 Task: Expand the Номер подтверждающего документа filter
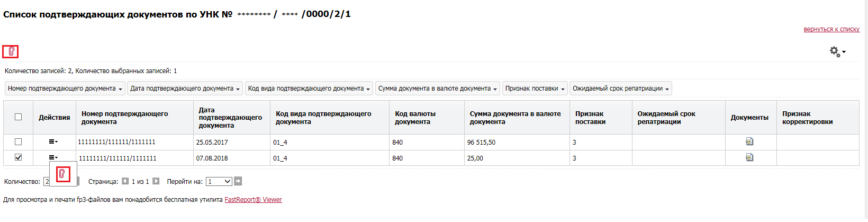65,88
